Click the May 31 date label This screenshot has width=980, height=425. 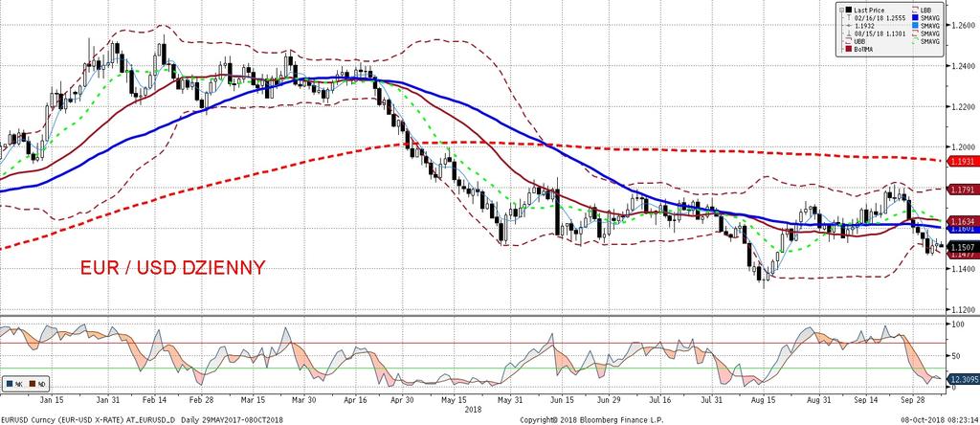pyautogui.click(x=511, y=399)
